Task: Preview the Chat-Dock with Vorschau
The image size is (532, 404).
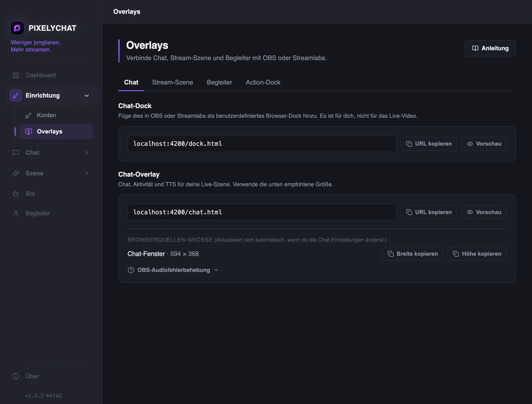Action: (484, 144)
